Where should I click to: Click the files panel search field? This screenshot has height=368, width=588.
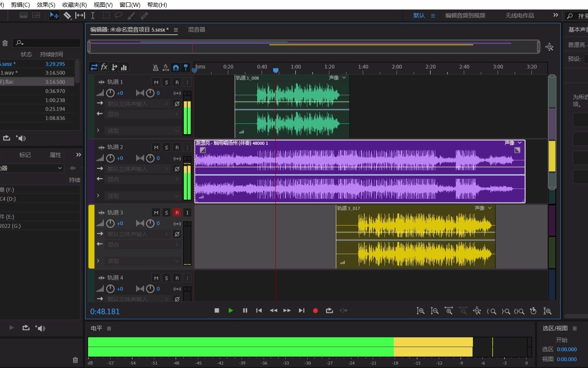pyautogui.click(x=46, y=43)
